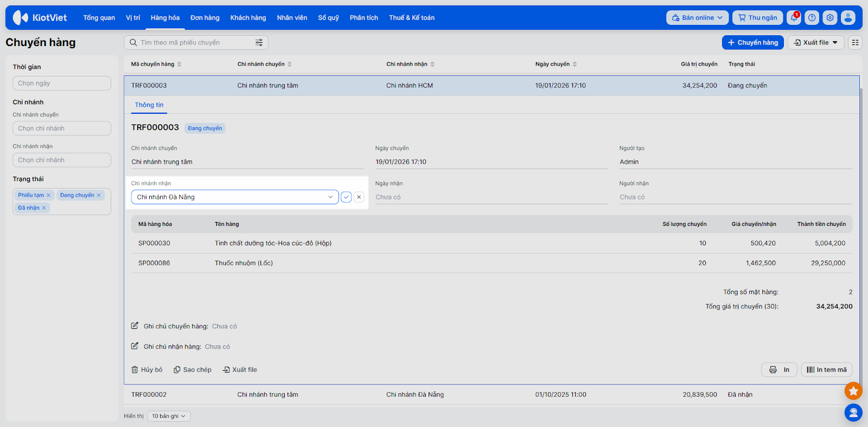Open the settings gear icon
The width and height of the screenshot is (868, 427).
point(830,18)
